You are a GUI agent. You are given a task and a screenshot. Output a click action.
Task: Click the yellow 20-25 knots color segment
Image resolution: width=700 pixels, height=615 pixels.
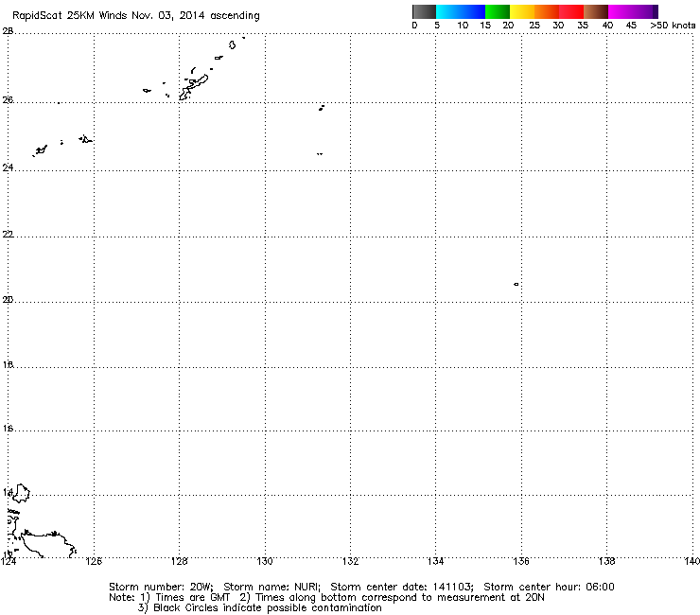(x=522, y=11)
